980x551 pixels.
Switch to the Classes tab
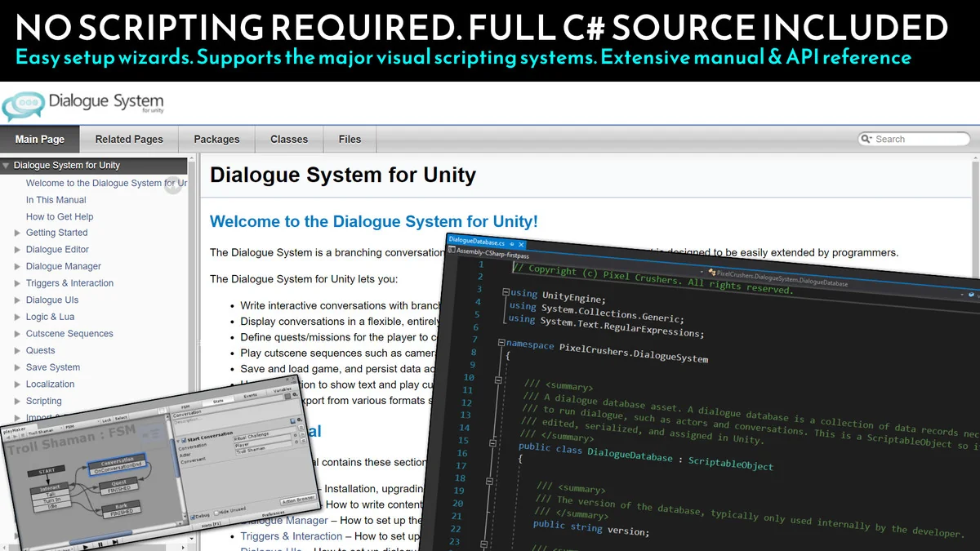[288, 139]
